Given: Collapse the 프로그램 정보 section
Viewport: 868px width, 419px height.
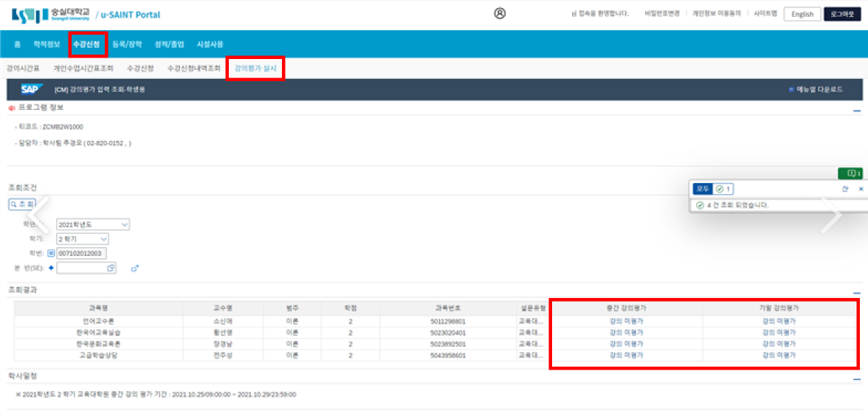Looking at the screenshot, I should pyautogui.click(x=856, y=110).
